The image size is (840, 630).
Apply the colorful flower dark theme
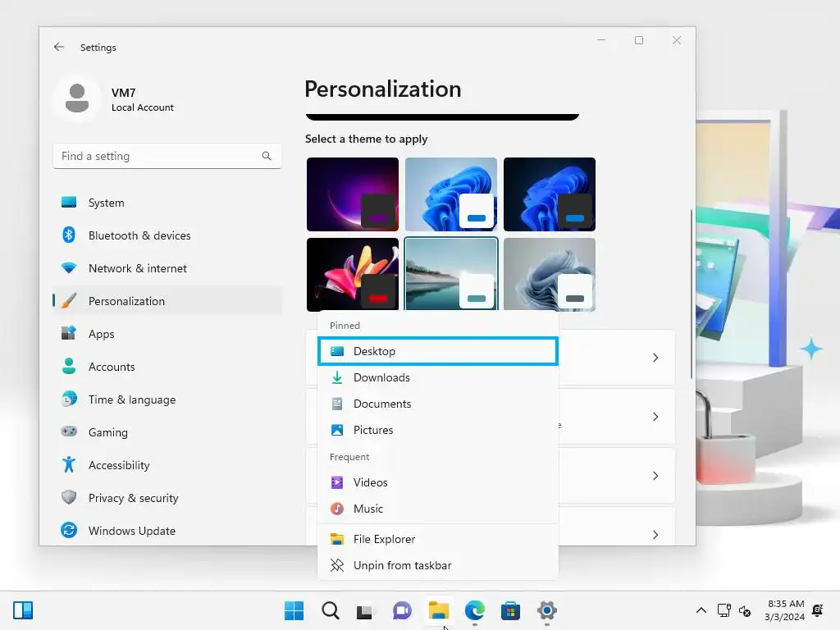click(353, 274)
